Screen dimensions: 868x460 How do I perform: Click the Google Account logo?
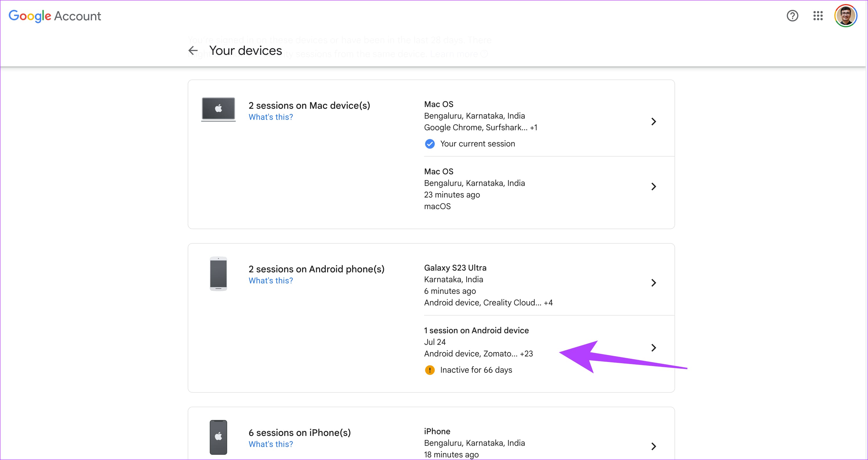click(x=55, y=16)
